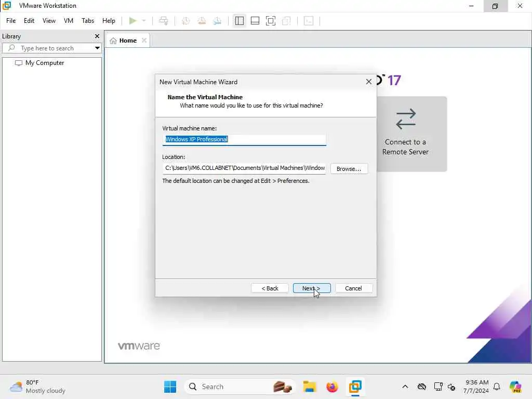532x399 pixels.
Task: Open the View menu
Action: 49,21
